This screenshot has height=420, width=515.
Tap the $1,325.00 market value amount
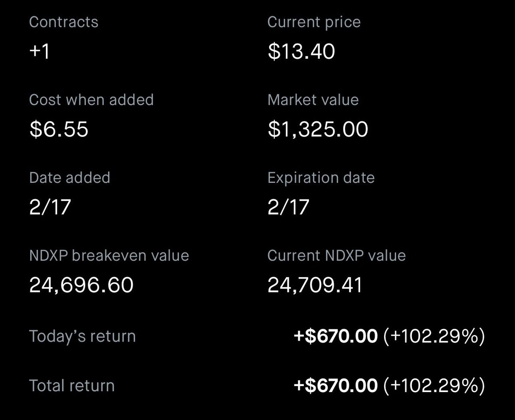pos(318,130)
